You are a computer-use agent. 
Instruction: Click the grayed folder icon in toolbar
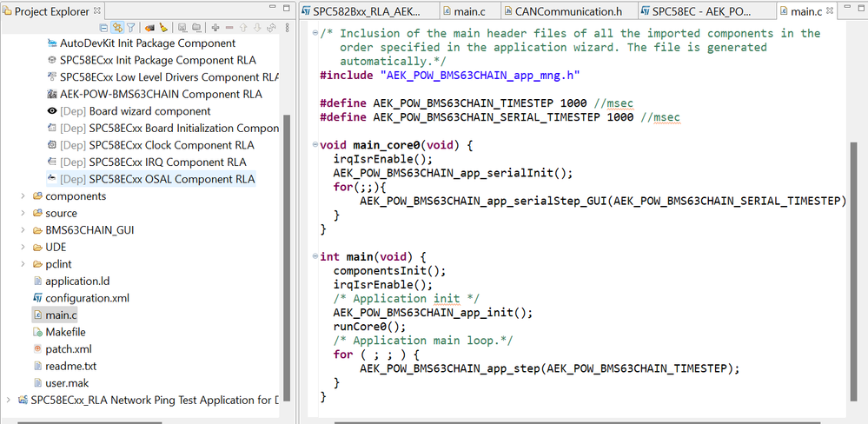196,27
